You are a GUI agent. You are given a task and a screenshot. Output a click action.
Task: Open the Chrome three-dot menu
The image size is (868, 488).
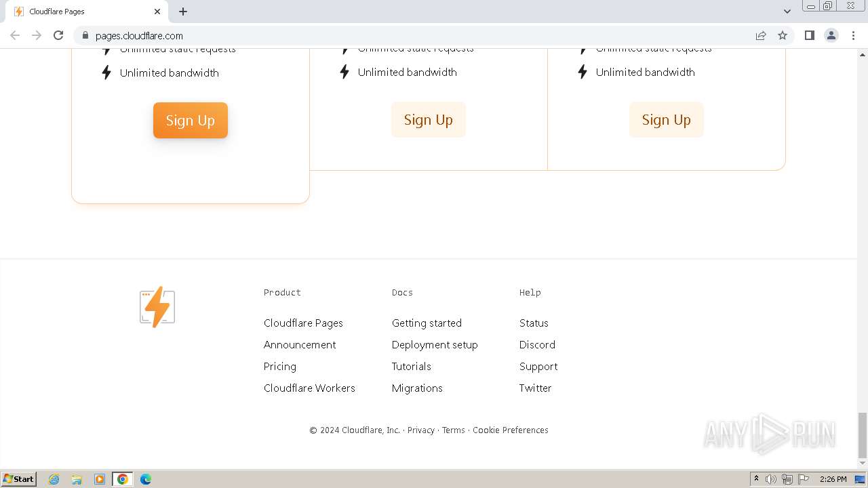coord(853,35)
